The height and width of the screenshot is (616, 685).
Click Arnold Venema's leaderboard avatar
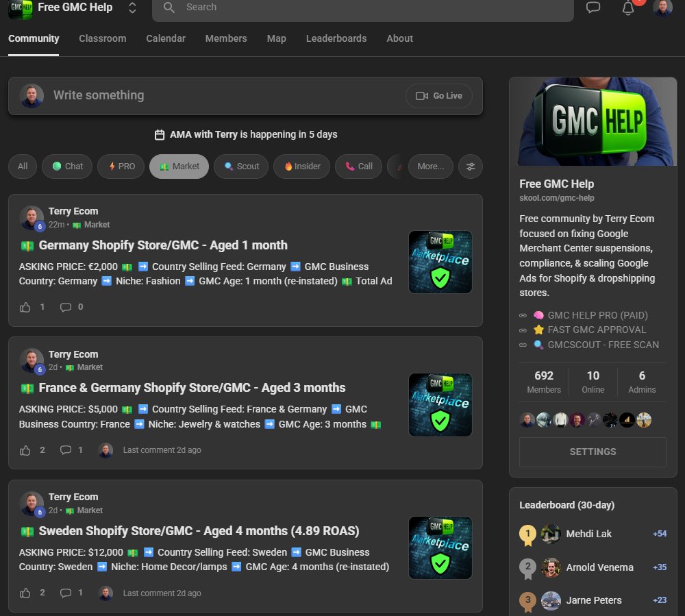click(551, 567)
